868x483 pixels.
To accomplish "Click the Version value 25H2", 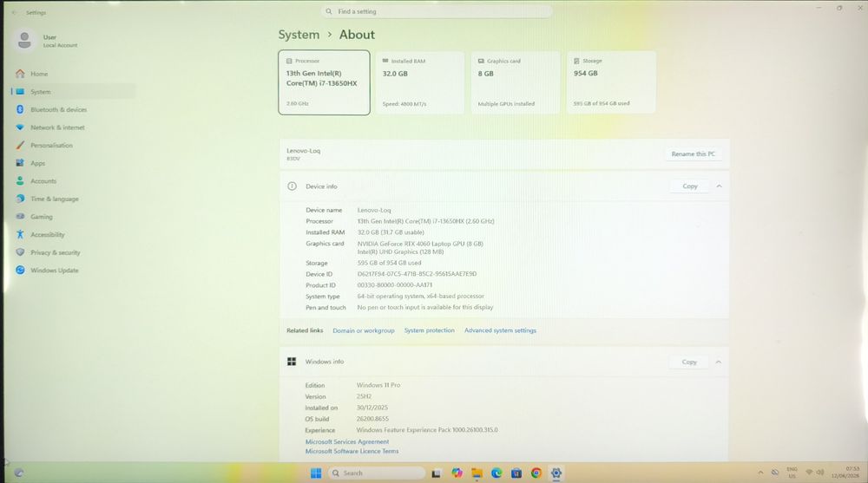I will pos(364,396).
